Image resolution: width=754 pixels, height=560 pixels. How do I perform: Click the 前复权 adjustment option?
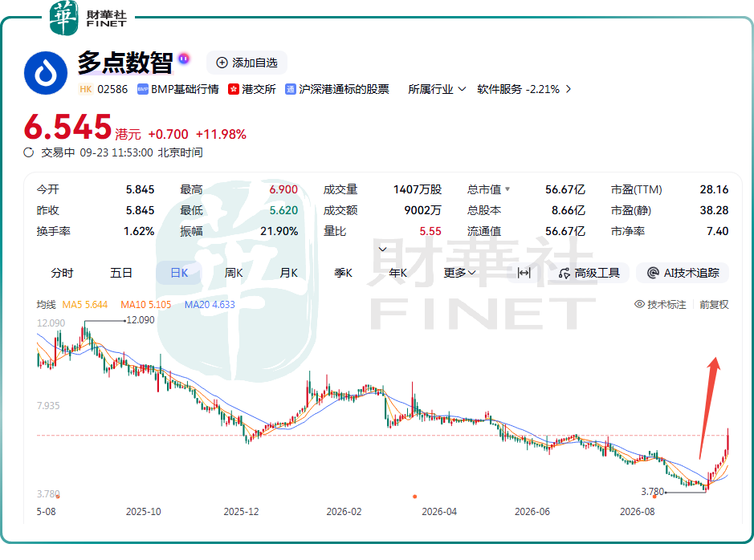click(714, 305)
